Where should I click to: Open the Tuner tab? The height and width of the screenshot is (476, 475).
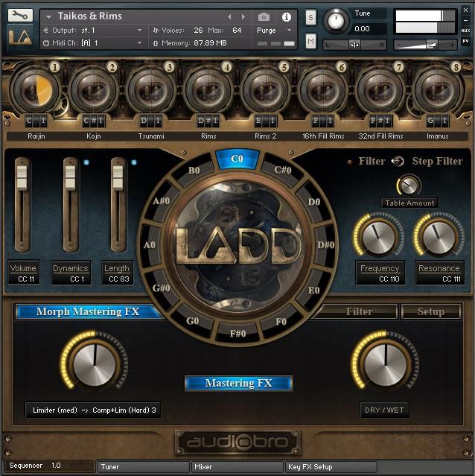click(x=143, y=466)
